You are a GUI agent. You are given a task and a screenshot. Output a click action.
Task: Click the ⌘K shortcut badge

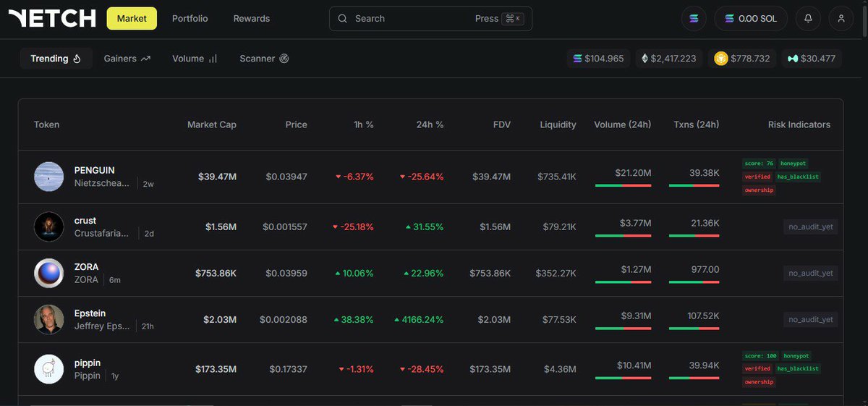[513, 19]
